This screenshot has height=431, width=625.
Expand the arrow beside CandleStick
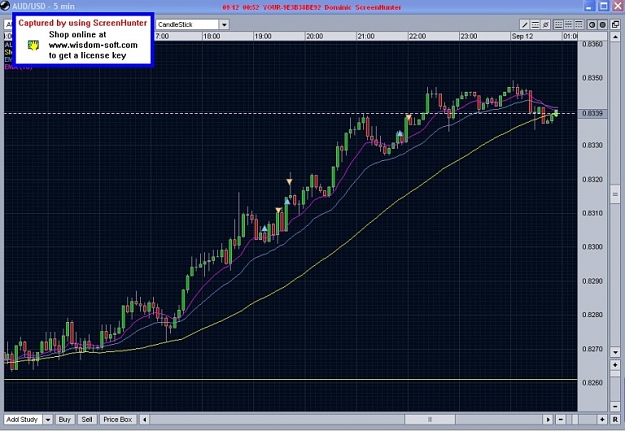coord(224,25)
